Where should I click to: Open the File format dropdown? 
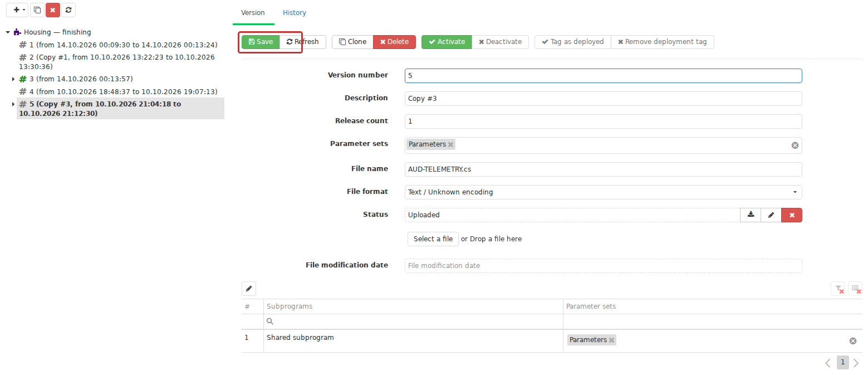(x=603, y=192)
